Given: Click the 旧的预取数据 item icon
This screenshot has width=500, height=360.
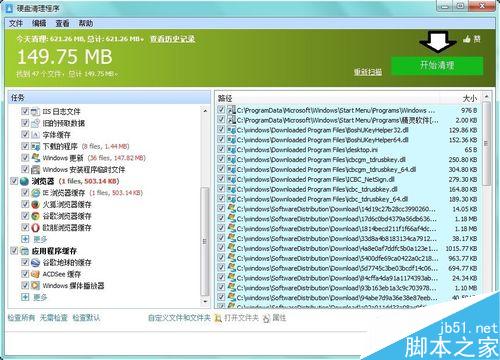Looking at the screenshot, I should point(35,123).
